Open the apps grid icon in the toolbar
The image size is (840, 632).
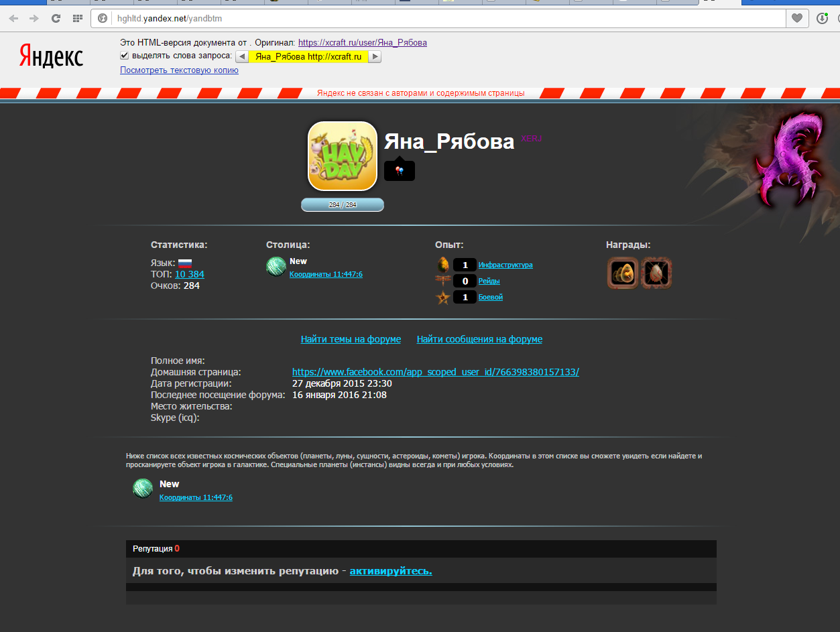(x=77, y=18)
